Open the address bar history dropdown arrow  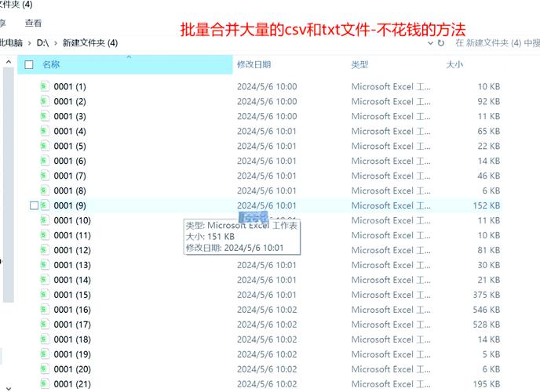[429, 44]
